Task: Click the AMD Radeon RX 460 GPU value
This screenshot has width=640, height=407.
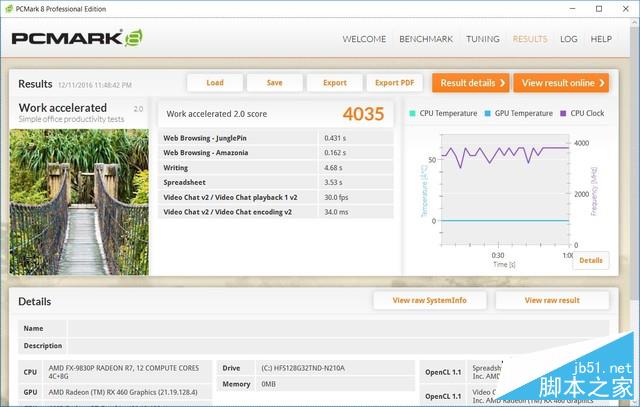Action: 123,392
